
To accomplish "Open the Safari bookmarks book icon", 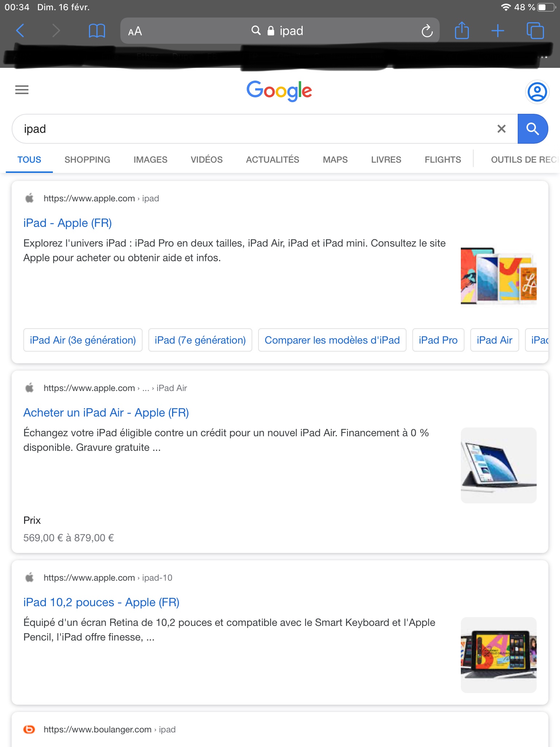I will [97, 31].
